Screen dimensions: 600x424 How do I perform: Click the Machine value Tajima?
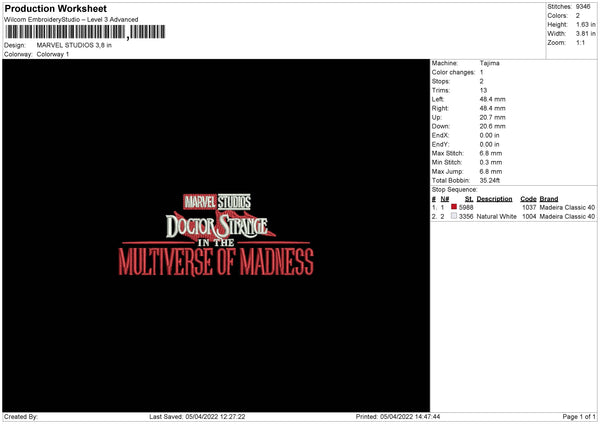click(x=489, y=63)
